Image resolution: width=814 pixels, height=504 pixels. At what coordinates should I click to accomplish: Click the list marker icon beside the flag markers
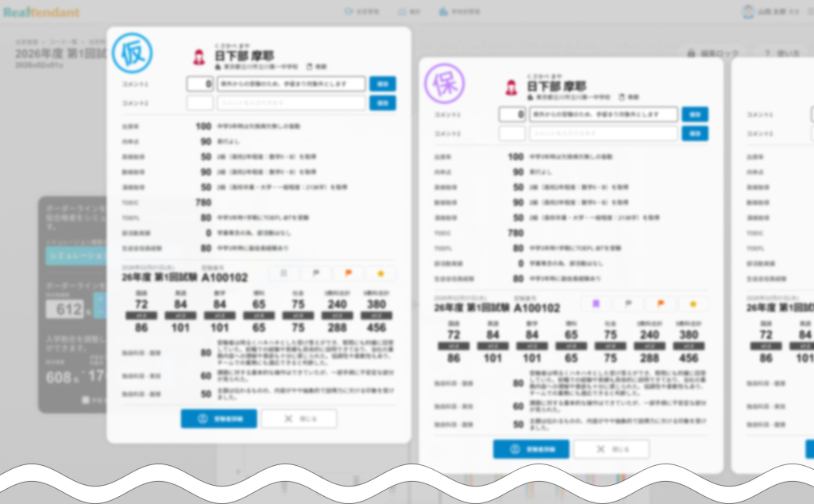coord(284,272)
